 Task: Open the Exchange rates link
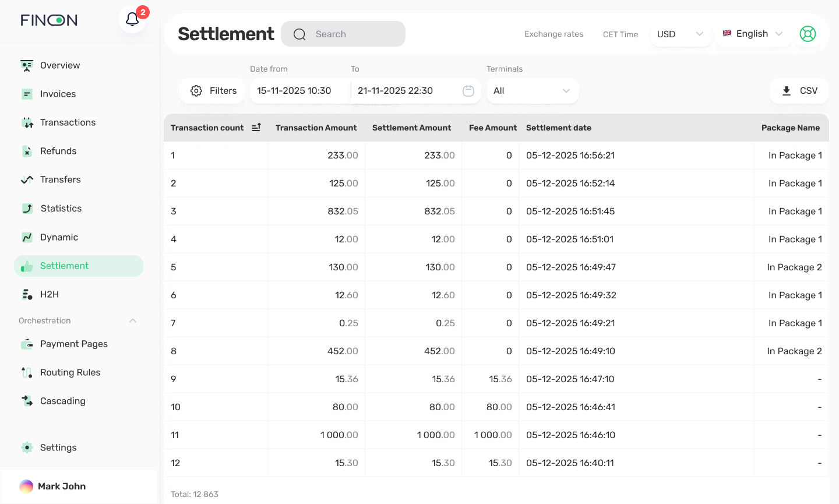coord(554,34)
